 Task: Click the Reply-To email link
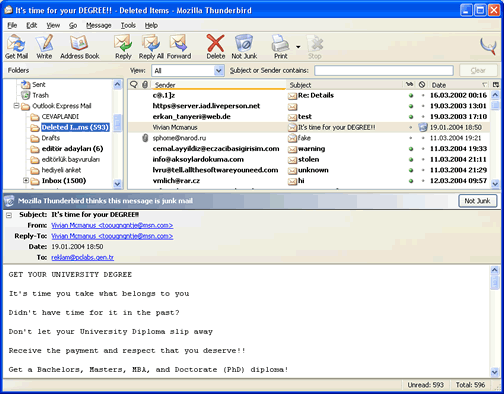click(112, 236)
